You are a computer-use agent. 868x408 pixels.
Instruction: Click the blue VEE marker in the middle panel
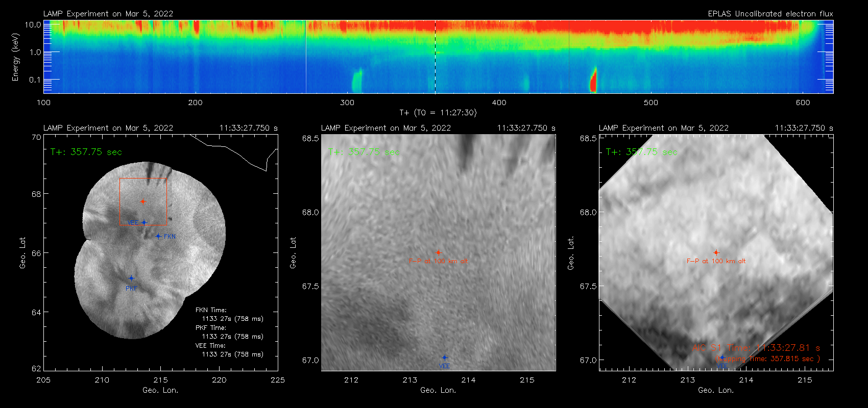pos(445,358)
